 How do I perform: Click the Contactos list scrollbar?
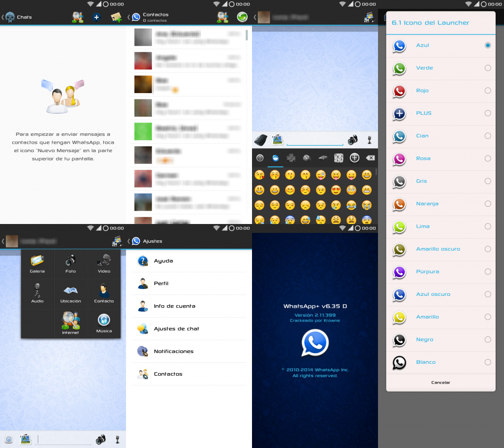(247, 35)
